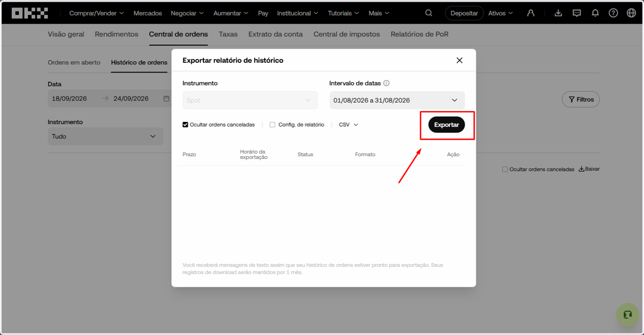
Task: Open the CSV format dropdown
Action: (x=348, y=125)
